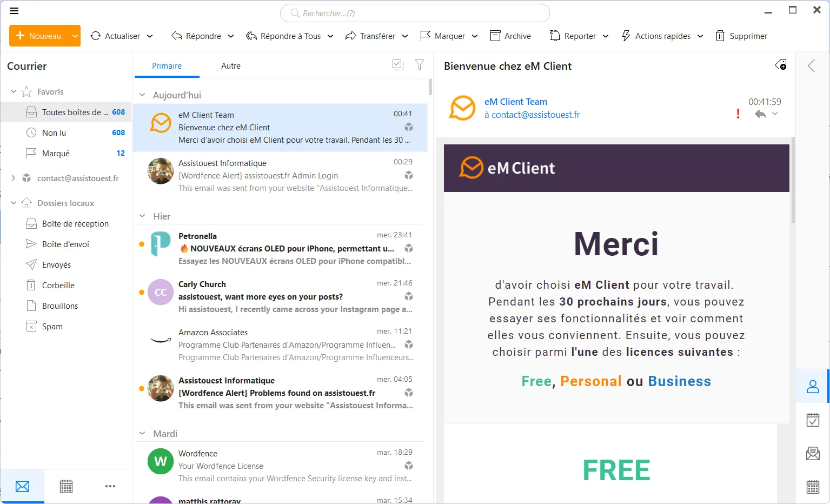Open the Marquer dropdown arrow
Image resolution: width=830 pixels, height=504 pixels.
[x=475, y=36]
